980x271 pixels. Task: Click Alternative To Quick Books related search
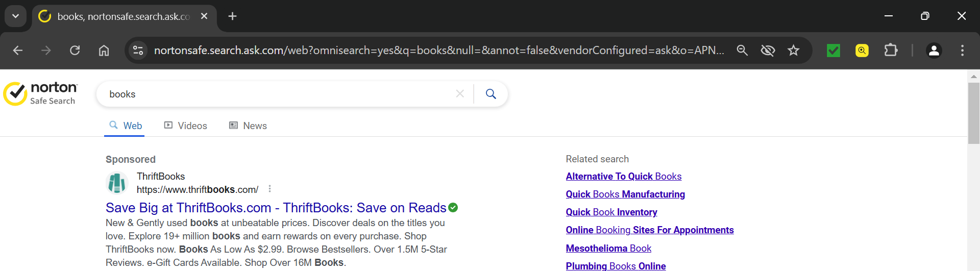click(623, 177)
